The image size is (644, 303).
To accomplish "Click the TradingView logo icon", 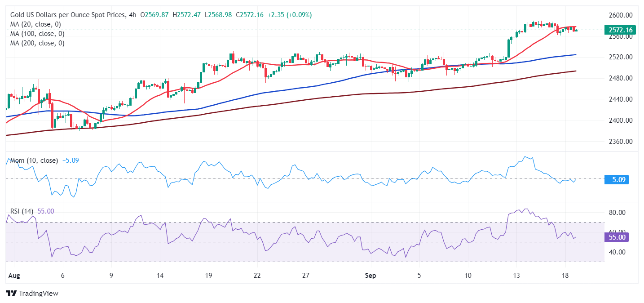I will point(11,294).
